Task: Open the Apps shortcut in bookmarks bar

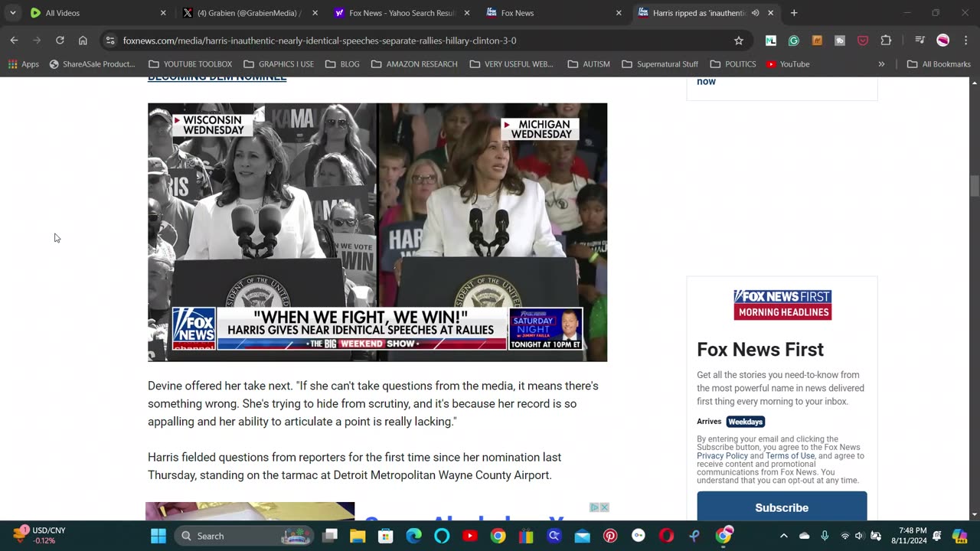Action: 23,64
